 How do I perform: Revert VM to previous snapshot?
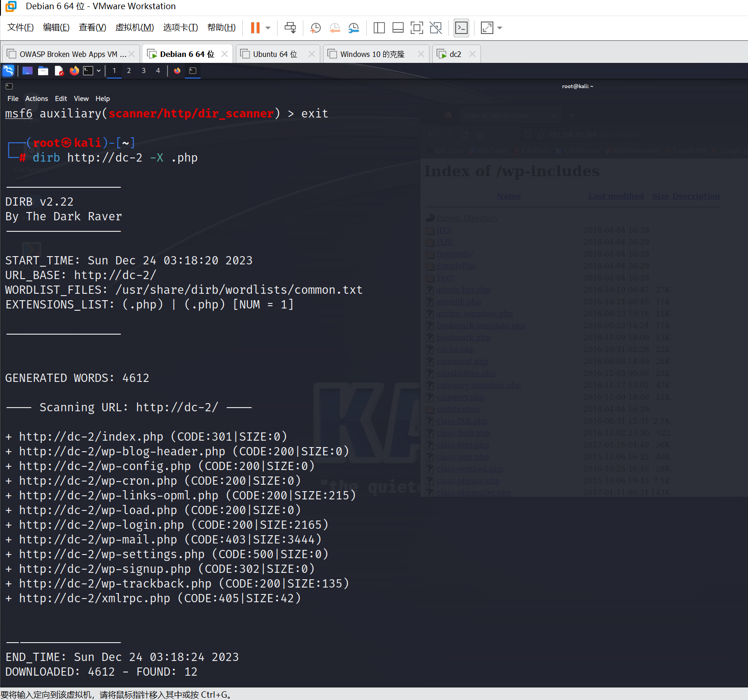335,28
